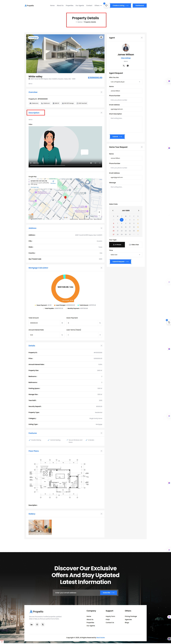Open the Our Agents nav item
This screenshot has height=644, width=171.
pos(80,6)
